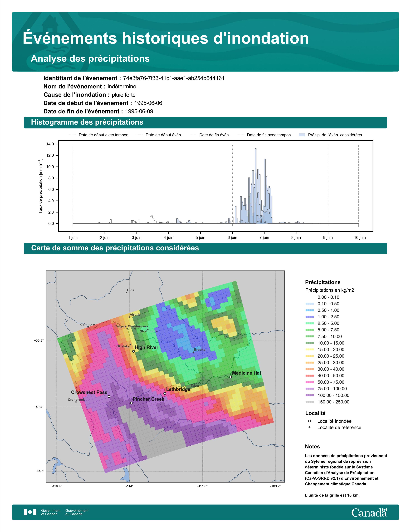The width and height of the screenshot is (411, 532).
Task: Click the Okotoks reference locality dot
Action: coord(131,345)
